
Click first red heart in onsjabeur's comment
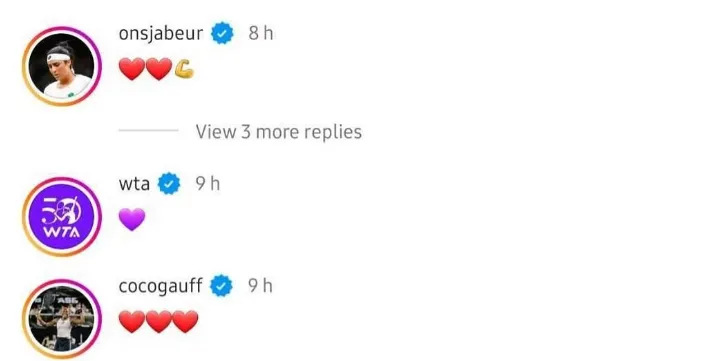[x=132, y=69]
